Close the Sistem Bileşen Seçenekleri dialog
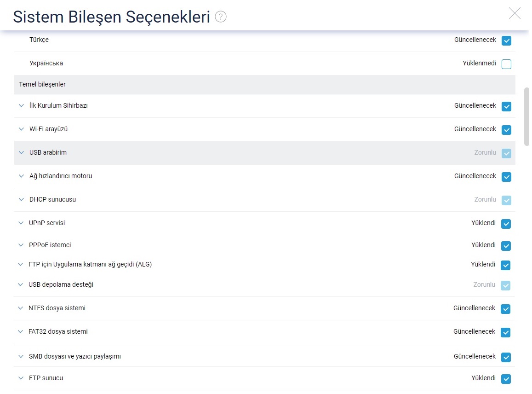 point(515,13)
